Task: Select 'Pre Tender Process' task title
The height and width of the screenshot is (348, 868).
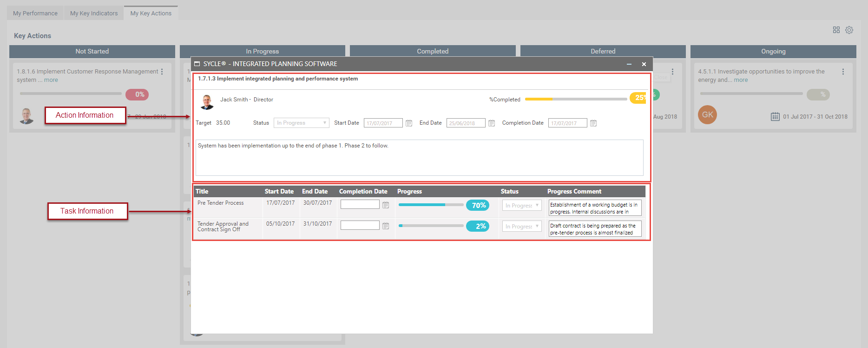Action: [x=221, y=203]
